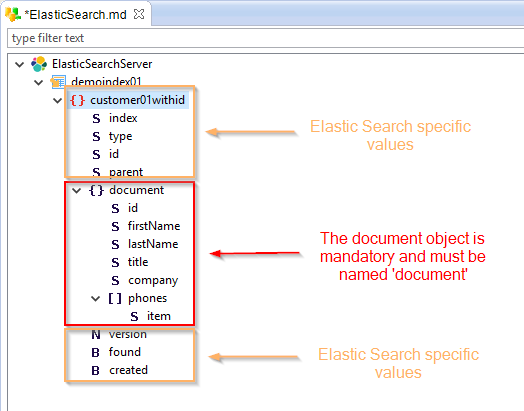Click the N number icon beside version
Image resolution: width=524 pixels, height=411 pixels.
coord(96,334)
